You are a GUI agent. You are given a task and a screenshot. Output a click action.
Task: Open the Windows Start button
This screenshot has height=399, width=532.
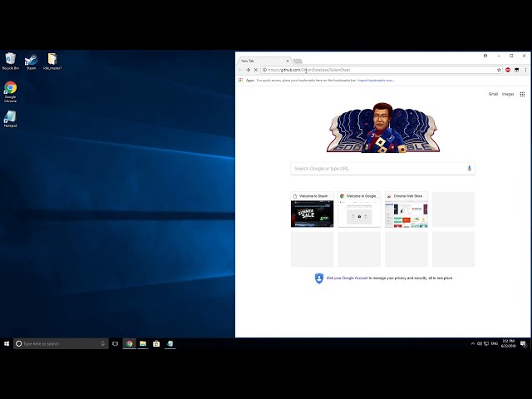click(x=7, y=343)
